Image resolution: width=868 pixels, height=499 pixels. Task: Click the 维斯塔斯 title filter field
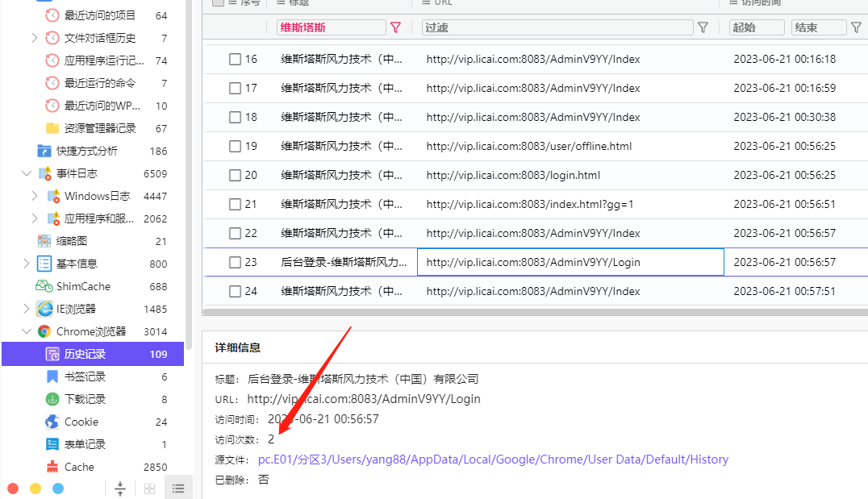331,27
